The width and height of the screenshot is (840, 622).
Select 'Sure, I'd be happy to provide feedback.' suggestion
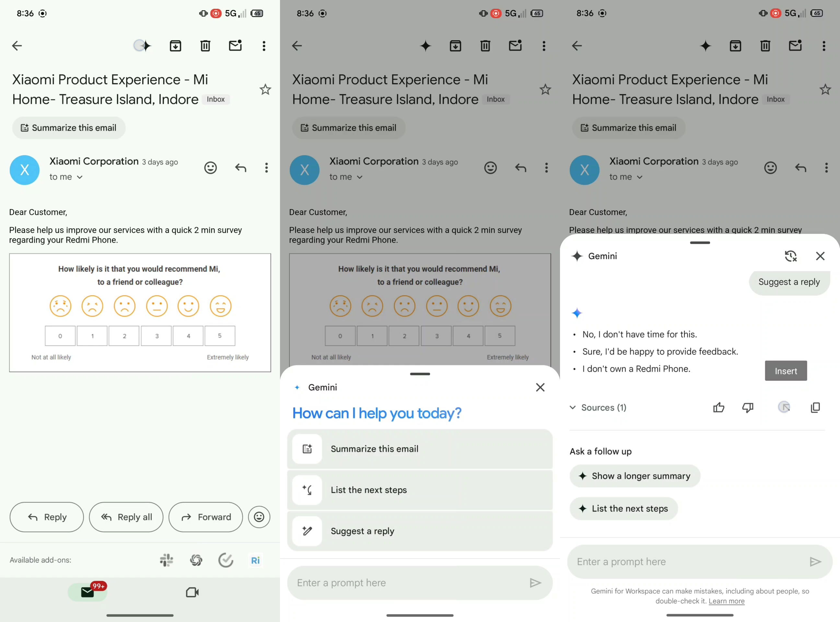pos(660,352)
